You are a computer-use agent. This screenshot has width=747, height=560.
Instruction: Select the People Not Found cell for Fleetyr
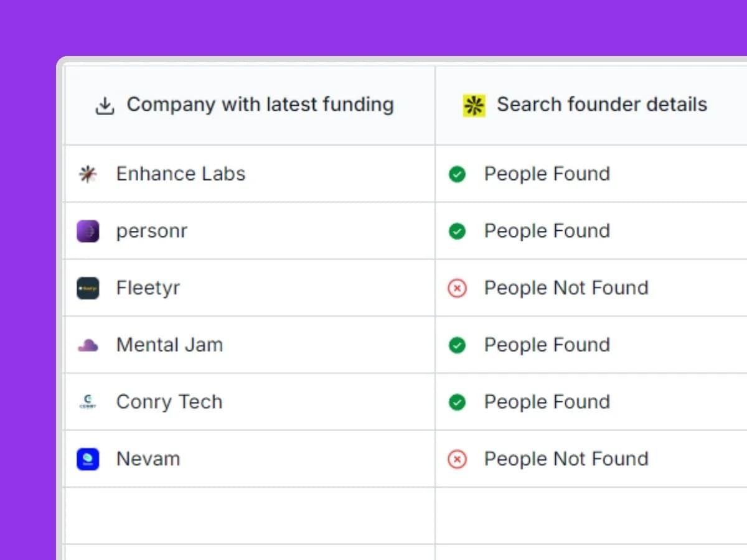565,287
